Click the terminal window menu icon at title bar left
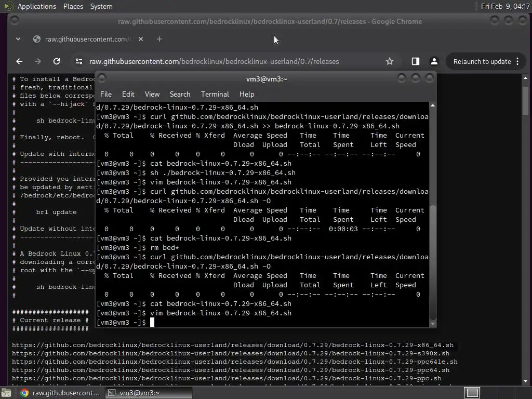532x399 pixels. coord(102,79)
